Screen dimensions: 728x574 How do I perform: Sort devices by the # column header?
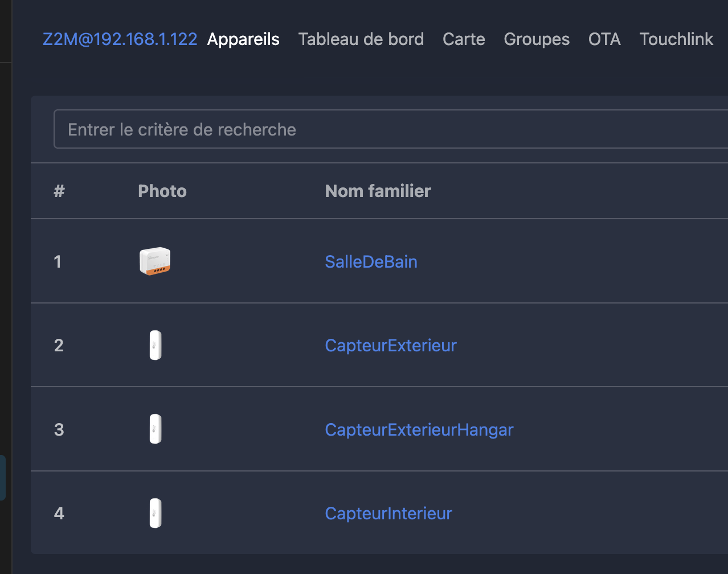[59, 191]
